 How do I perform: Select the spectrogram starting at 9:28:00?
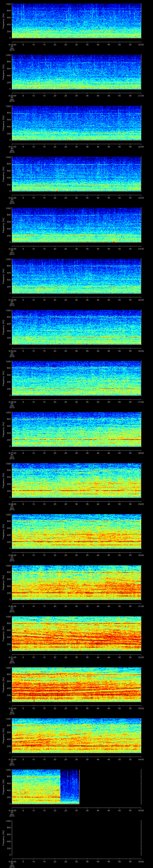(x=77, y=481)
